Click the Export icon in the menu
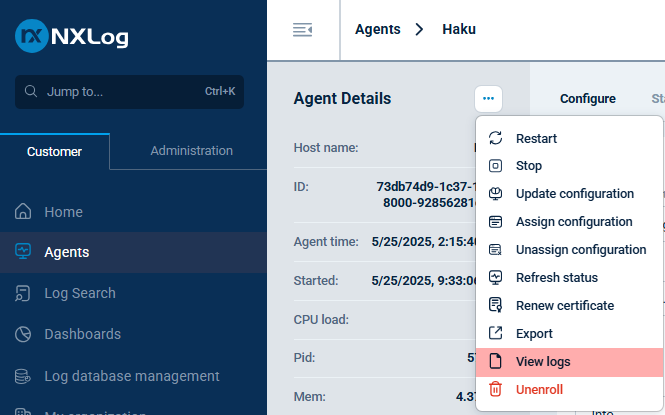665x415 pixels. coord(495,333)
